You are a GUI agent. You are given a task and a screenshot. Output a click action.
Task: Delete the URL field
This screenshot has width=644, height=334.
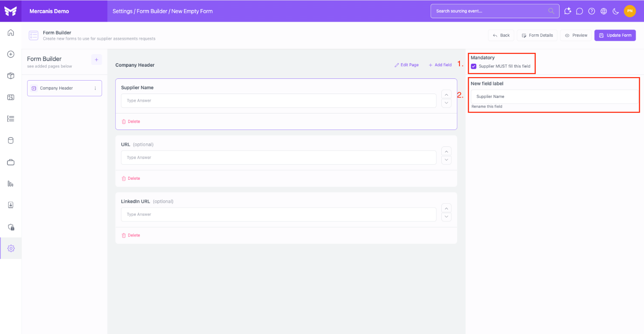click(131, 178)
